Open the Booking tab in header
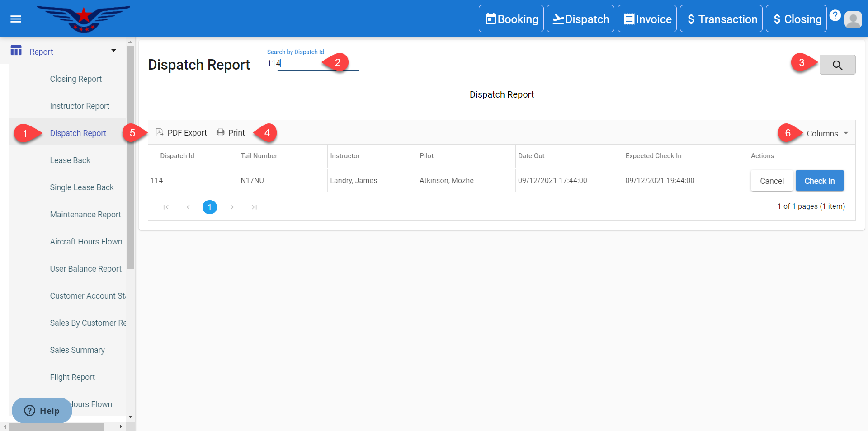The image size is (868, 431). pyautogui.click(x=511, y=19)
